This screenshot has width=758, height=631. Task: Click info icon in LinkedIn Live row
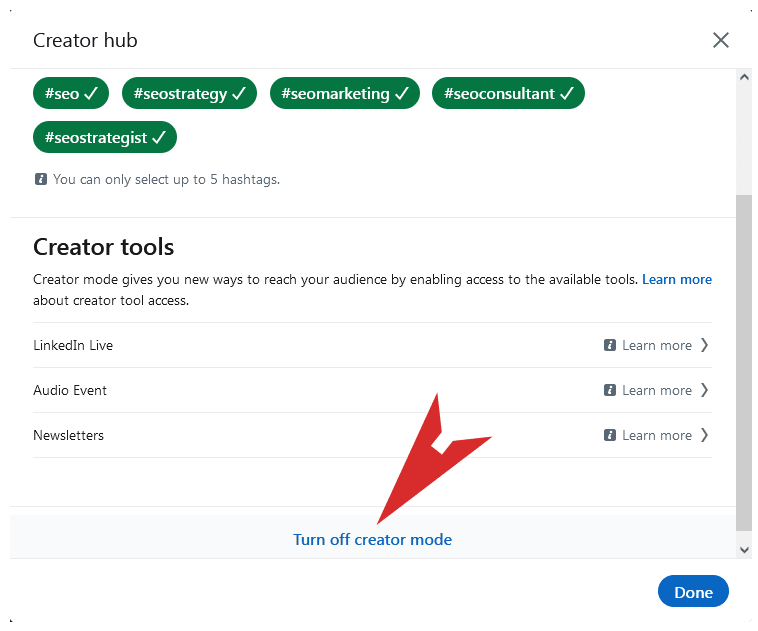610,345
